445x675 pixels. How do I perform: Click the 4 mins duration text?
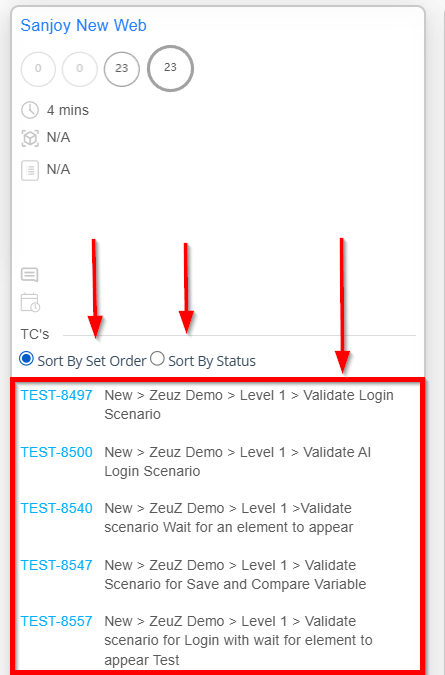tap(68, 110)
